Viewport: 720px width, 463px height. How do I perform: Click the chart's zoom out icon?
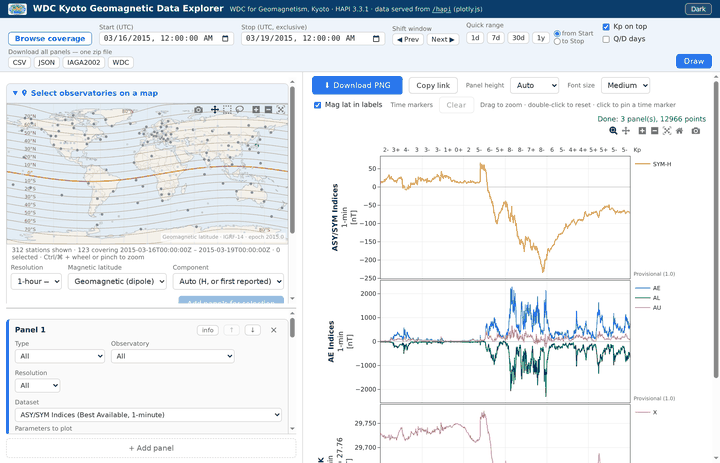click(x=655, y=131)
